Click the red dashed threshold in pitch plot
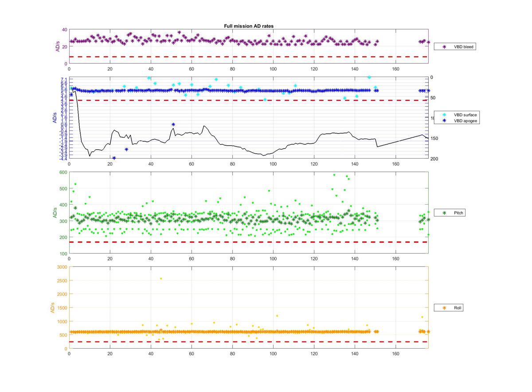The width and height of the screenshot is (532, 392). (248, 242)
